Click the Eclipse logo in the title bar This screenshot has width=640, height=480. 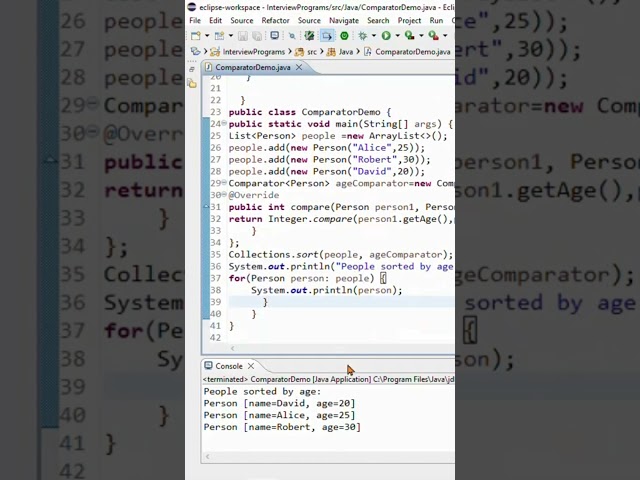coord(192,7)
